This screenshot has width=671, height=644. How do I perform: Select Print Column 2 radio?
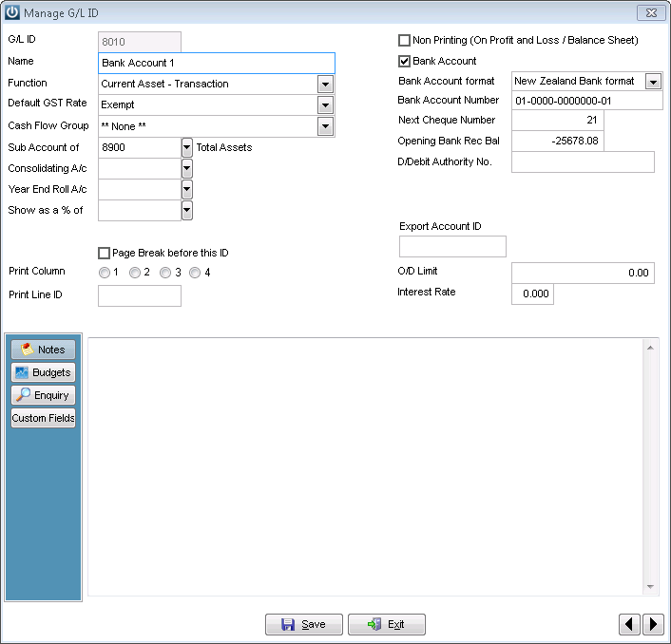pos(134,273)
